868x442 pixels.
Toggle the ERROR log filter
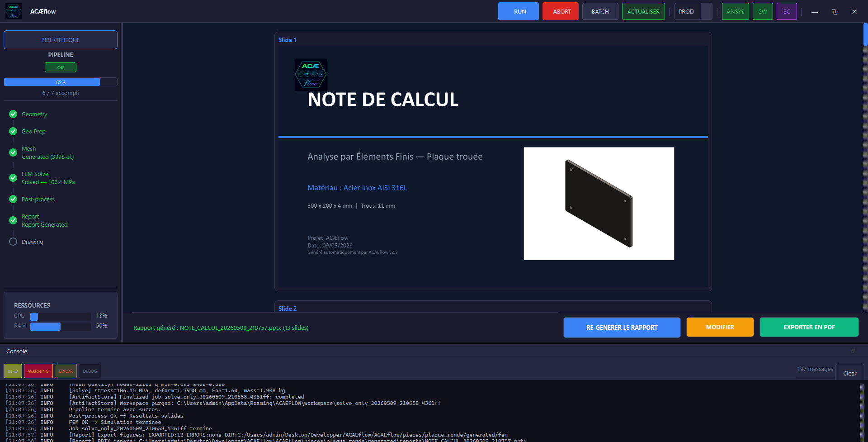coord(66,371)
